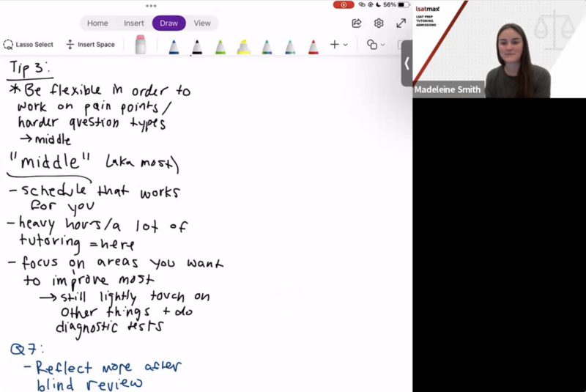Expand the add pen dropdown chevron

(346, 45)
